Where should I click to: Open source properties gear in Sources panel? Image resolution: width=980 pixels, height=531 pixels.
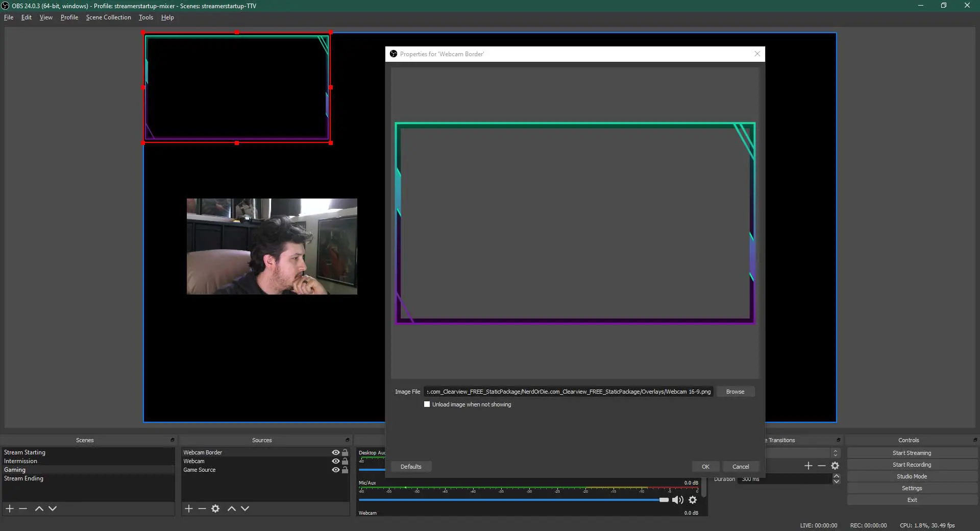tap(215, 509)
